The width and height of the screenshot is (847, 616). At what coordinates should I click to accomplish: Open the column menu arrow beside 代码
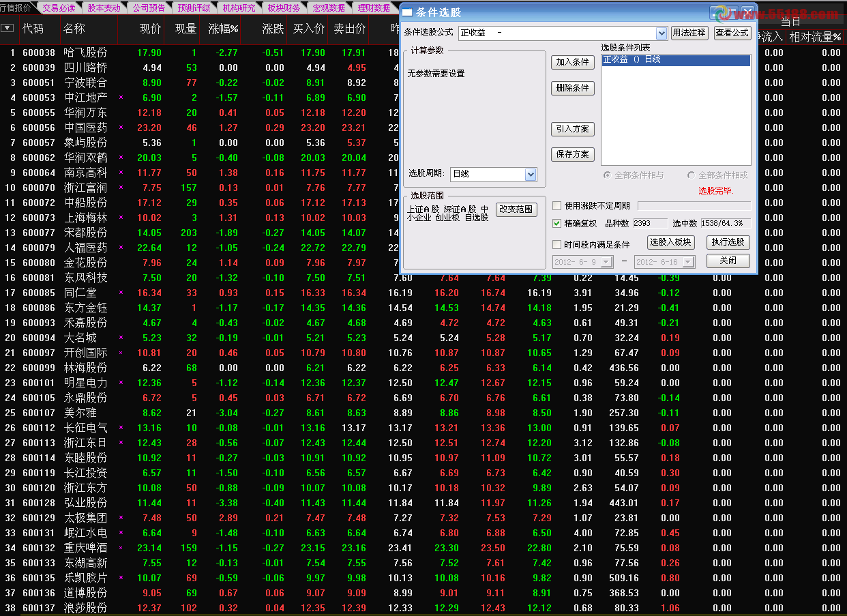(x=7, y=28)
